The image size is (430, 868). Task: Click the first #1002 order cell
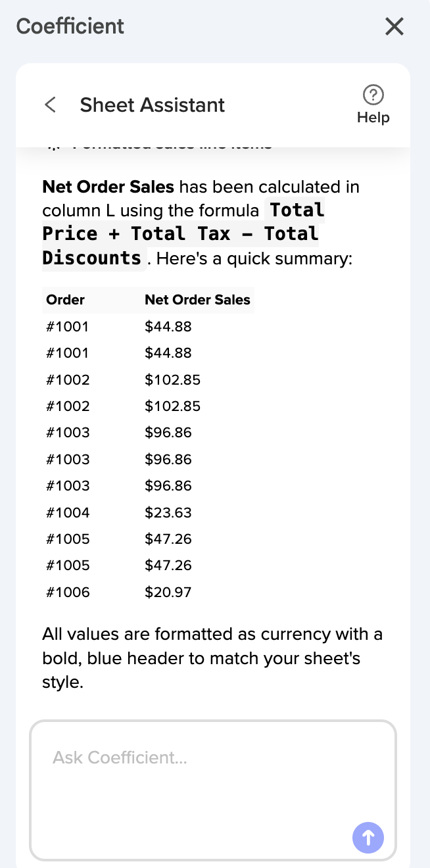tap(68, 379)
